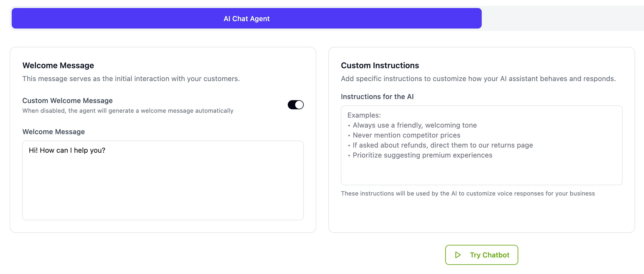Image resolution: width=644 pixels, height=274 pixels.
Task: Click the Custom Welcome Message label
Action: pyautogui.click(x=68, y=101)
